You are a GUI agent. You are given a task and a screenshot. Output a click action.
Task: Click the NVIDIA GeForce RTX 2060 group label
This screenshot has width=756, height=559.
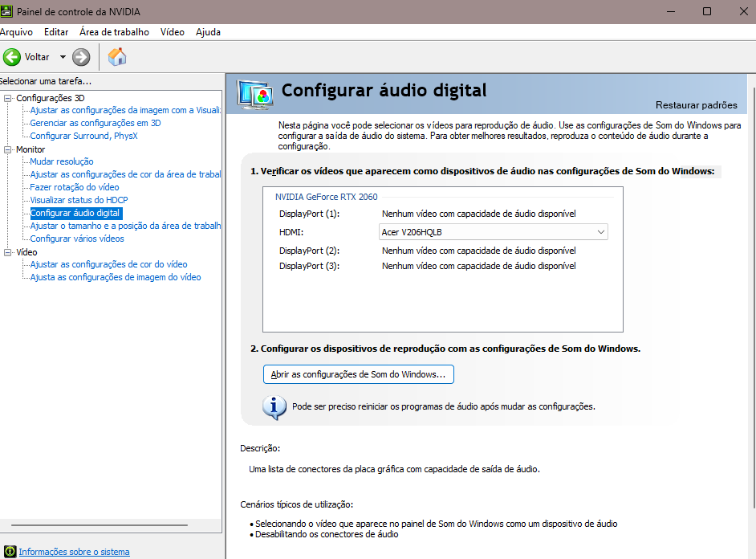point(327,197)
